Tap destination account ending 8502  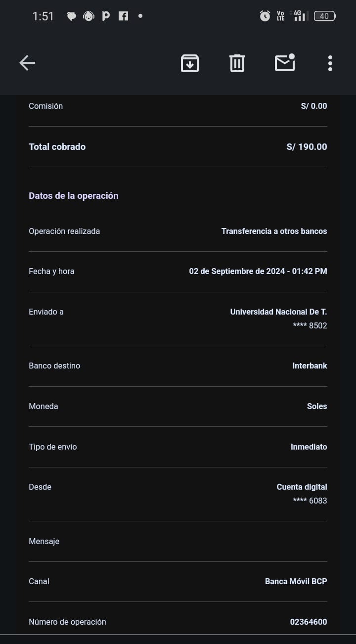(310, 325)
